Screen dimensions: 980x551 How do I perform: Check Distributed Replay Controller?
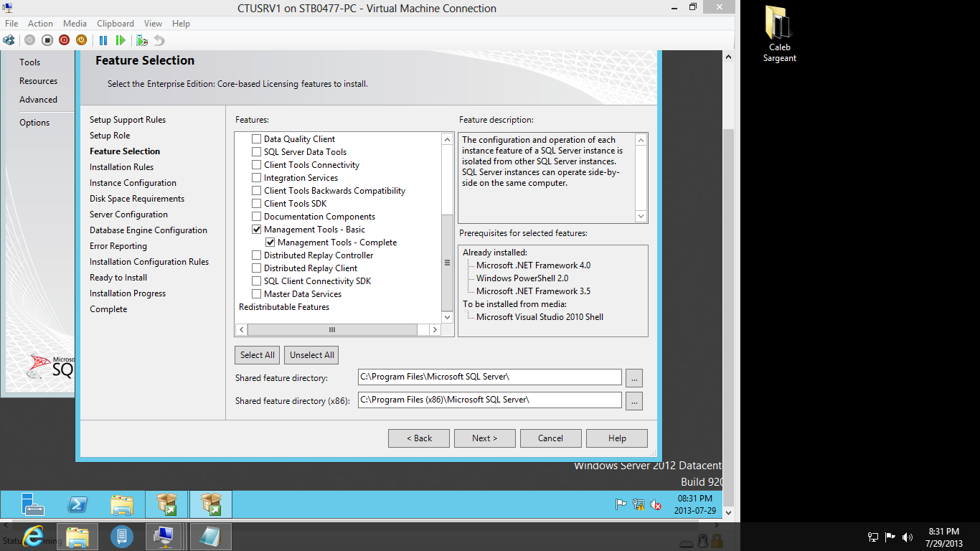pyautogui.click(x=256, y=255)
